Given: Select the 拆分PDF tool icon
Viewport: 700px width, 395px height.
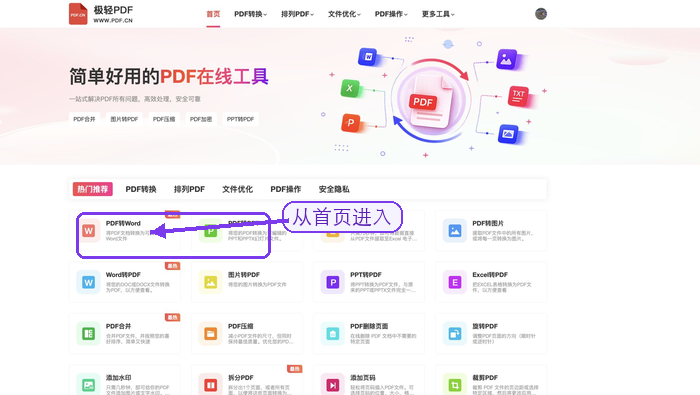Looking at the screenshot, I should tap(210, 384).
